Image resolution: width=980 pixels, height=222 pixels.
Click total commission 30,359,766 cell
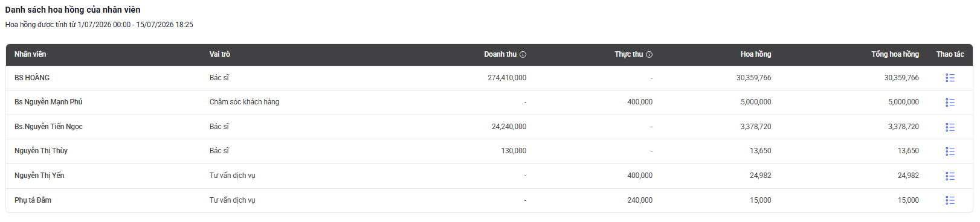tap(901, 78)
